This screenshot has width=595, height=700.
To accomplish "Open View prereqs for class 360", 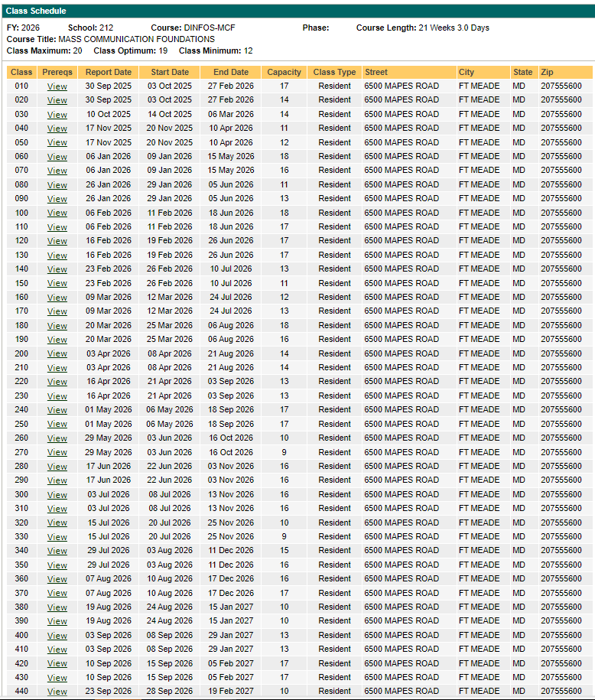I will [x=57, y=579].
